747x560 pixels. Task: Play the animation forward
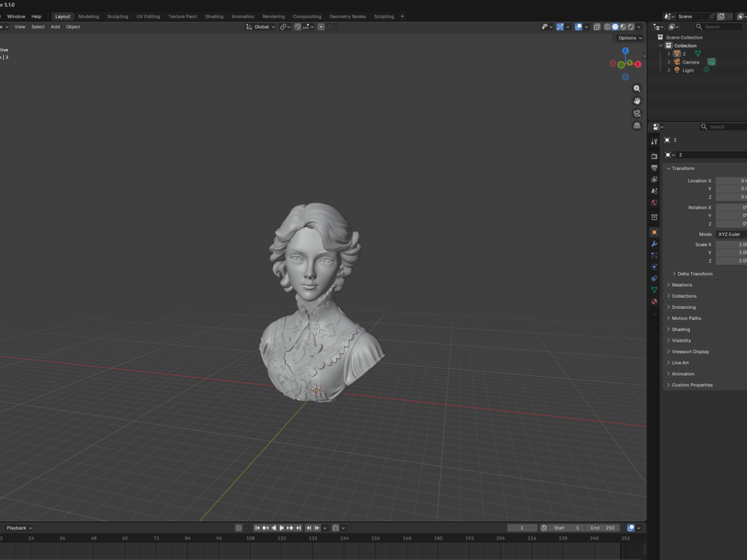tap(282, 528)
